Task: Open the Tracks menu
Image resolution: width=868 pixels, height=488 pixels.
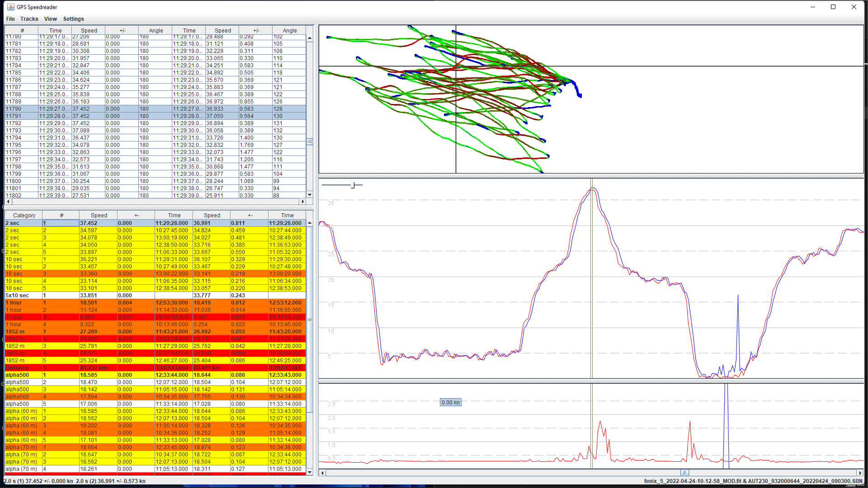Action: [29, 19]
